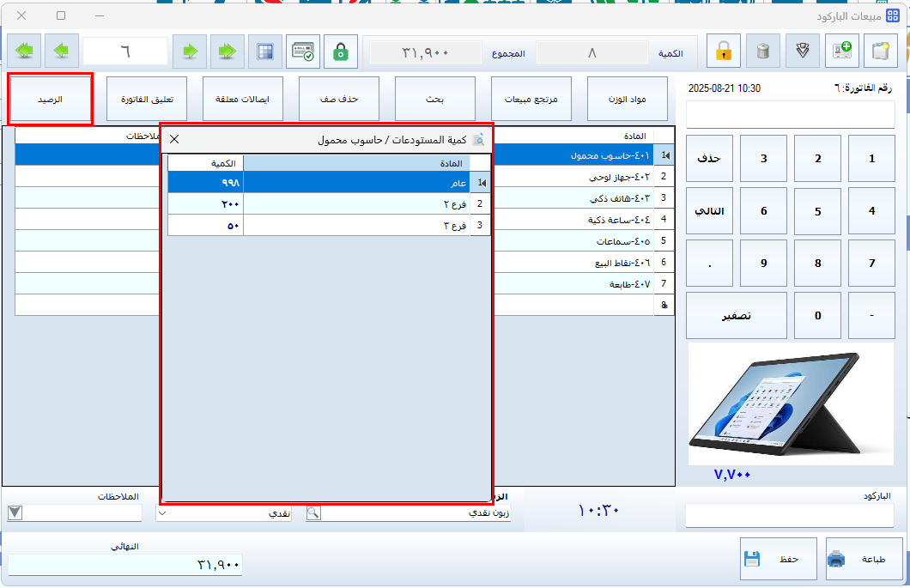Click the الملاحظات notes input field

82,513
